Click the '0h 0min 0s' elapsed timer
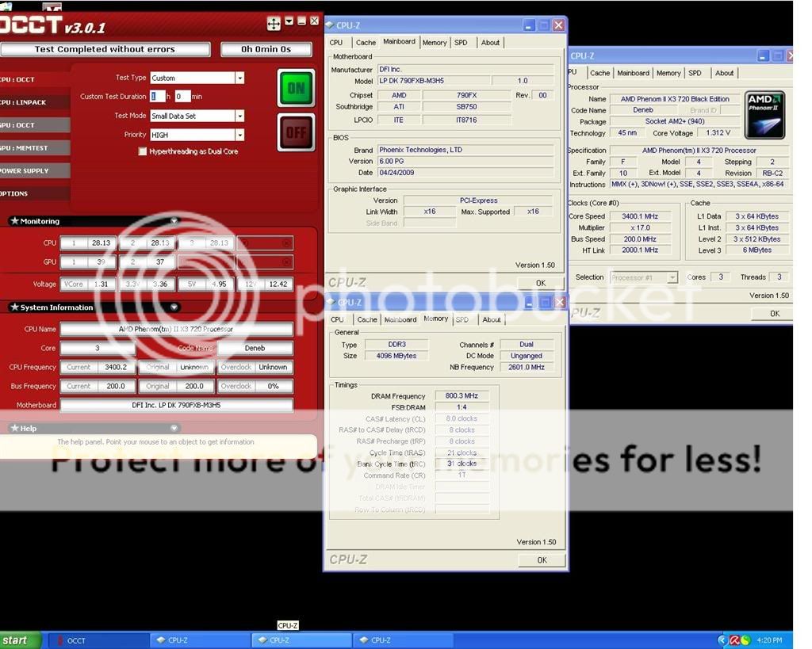812x649 pixels. [x=266, y=49]
